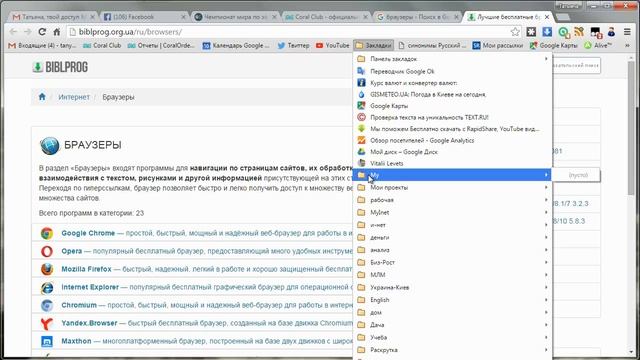Reload the current page
Image resolution: width=640 pixels, height=360 pixels.
(42, 31)
